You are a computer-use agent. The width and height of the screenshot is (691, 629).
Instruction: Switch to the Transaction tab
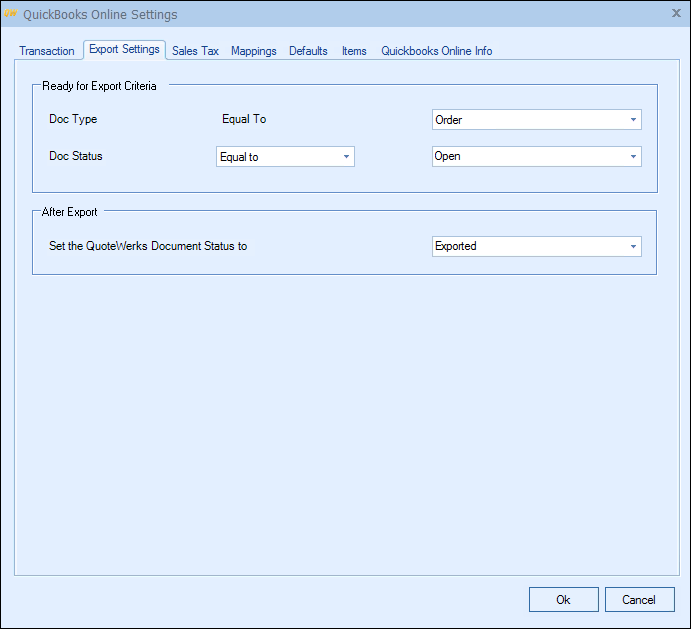coord(47,51)
